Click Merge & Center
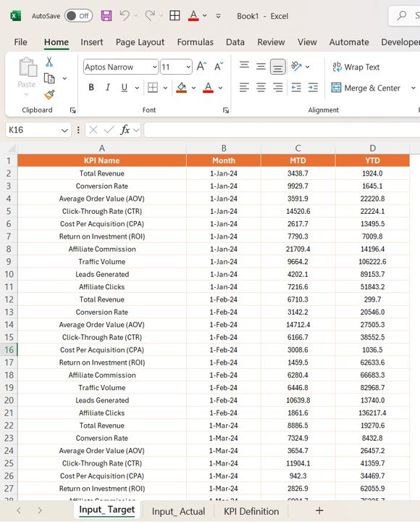 (x=366, y=88)
